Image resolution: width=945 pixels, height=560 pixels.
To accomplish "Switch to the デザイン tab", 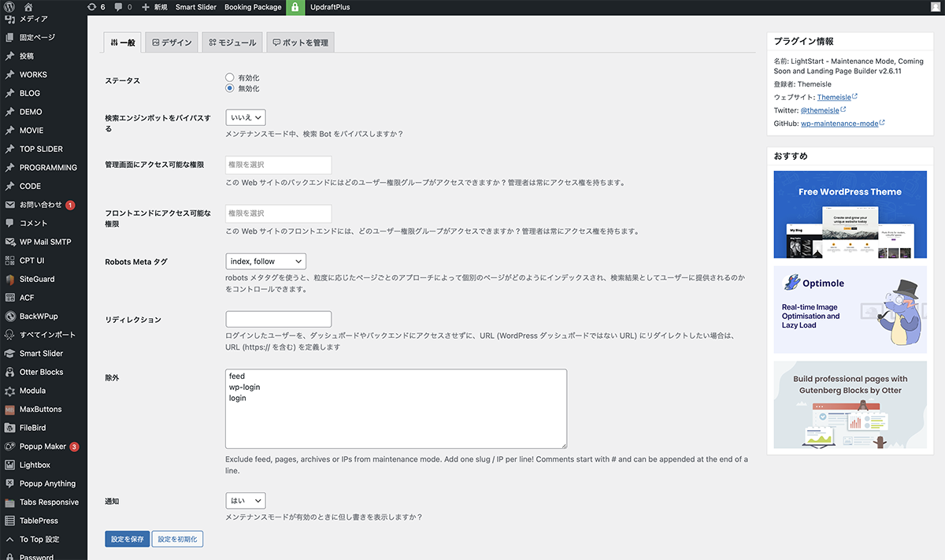I will pyautogui.click(x=172, y=43).
